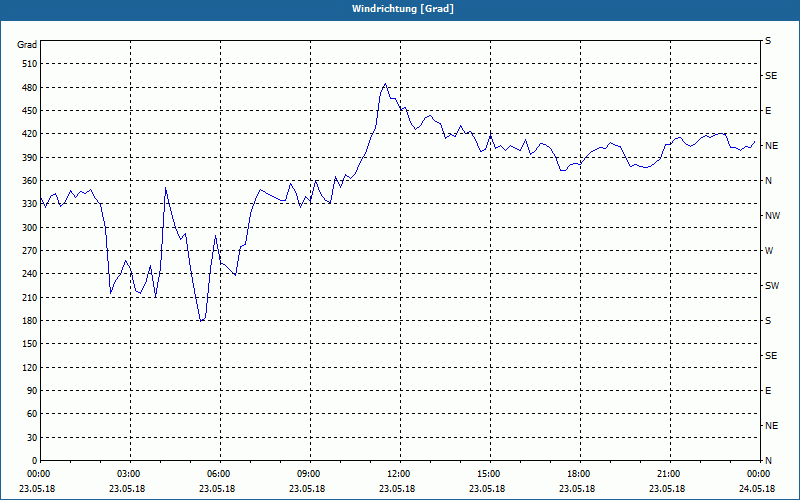Viewport: 800px width, 500px height.
Task: Click the 'Windrichtung [Grad]' chart title
Action: 403,9
